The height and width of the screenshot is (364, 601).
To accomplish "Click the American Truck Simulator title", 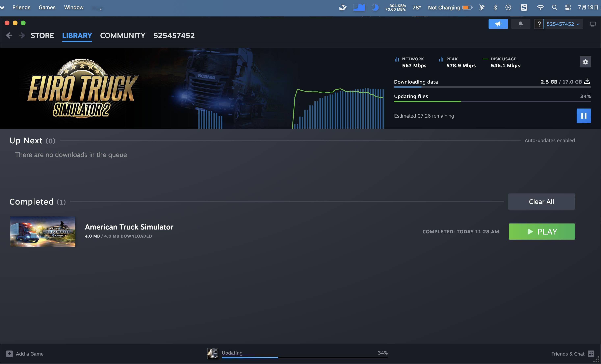I will [x=129, y=227].
